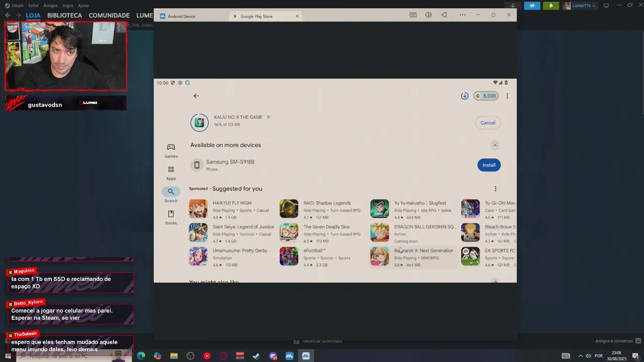Open the Exibir menu in Steam

[x=34, y=6]
